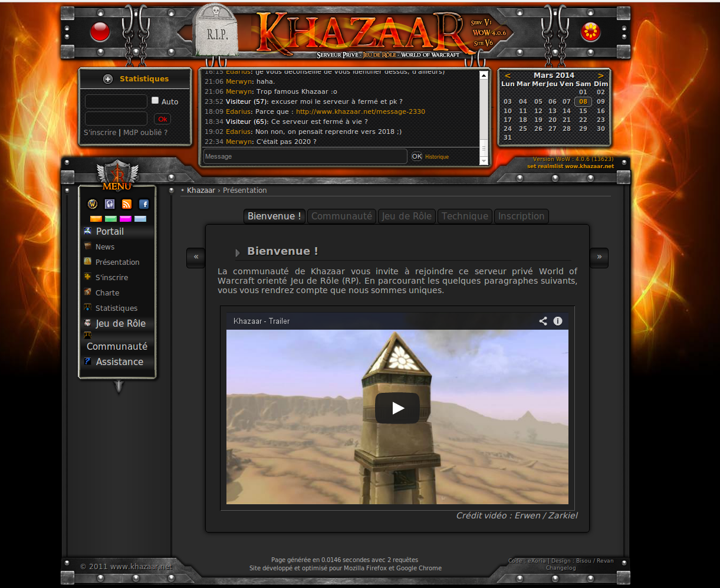
Task: Open Statistiques in the sidebar menu
Action: click(116, 308)
